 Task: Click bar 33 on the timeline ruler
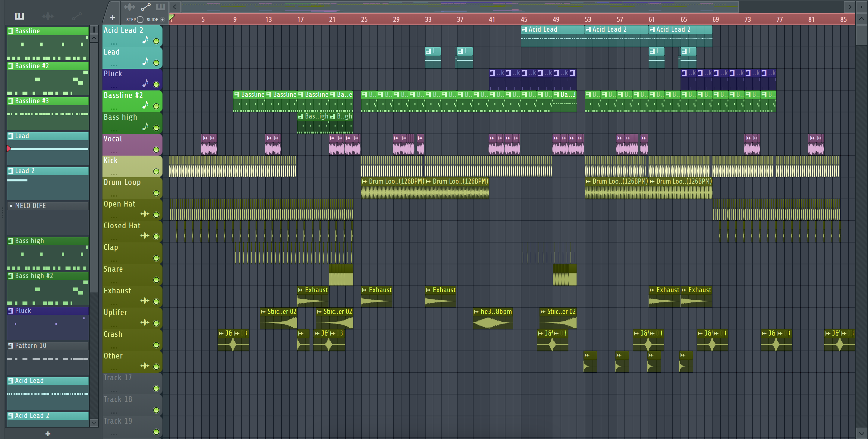tap(428, 20)
